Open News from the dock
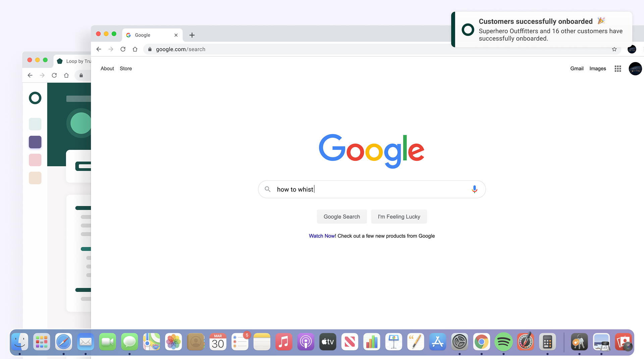Viewport: 644px width, 359px height. pyautogui.click(x=350, y=342)
